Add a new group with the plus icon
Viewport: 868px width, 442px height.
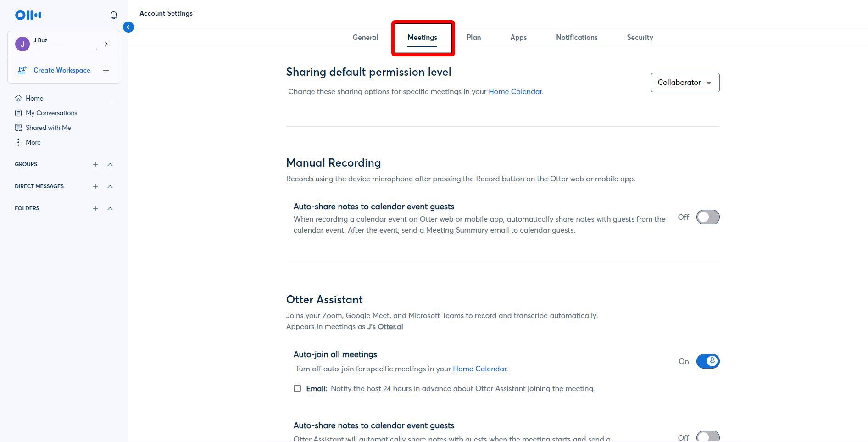click(x=95, y=164)
